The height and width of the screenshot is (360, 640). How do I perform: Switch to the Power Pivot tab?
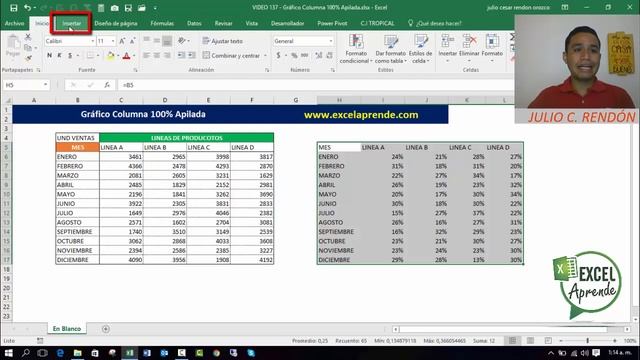tap(332, 23)
